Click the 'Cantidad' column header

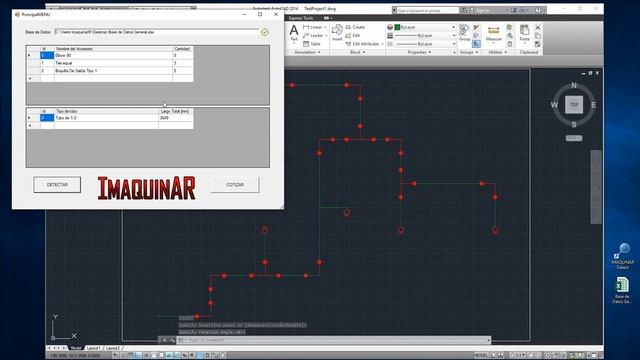(x=182, y=49)
